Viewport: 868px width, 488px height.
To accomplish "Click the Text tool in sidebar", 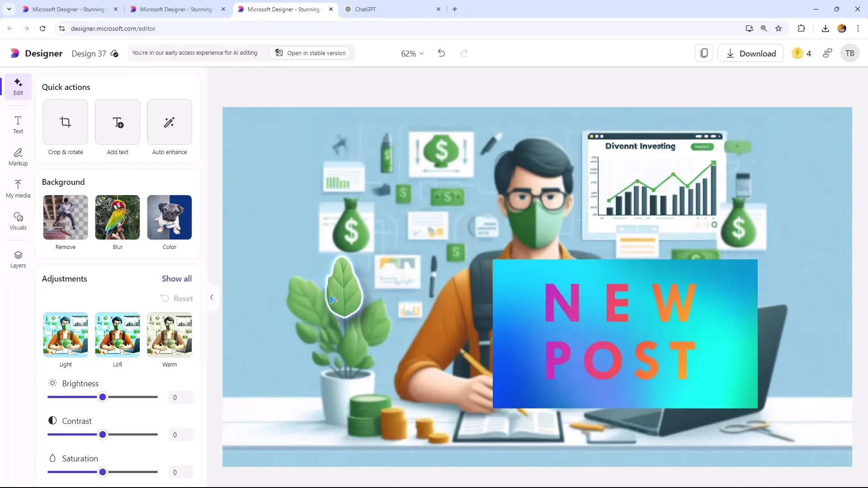I will tap(18, 125).
